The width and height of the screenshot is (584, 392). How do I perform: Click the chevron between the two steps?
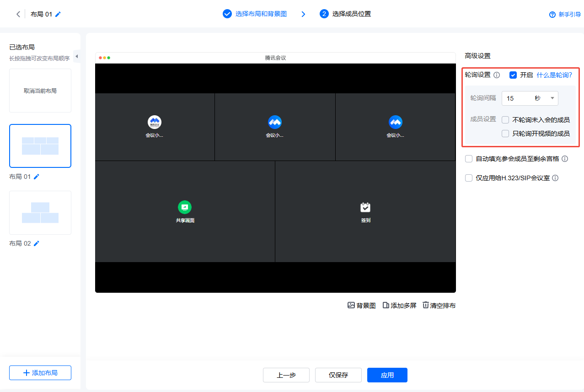point(303,14)
